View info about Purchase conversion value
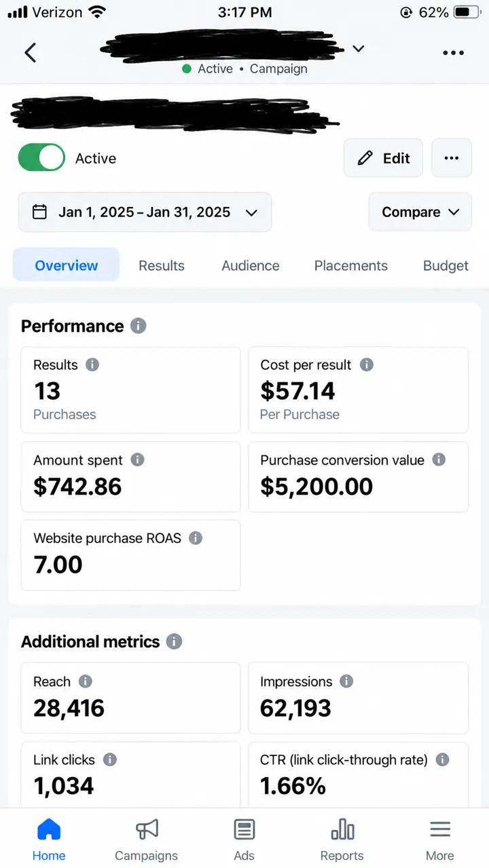The height and width of the screenshot is (868, 489). pos(439,459)
